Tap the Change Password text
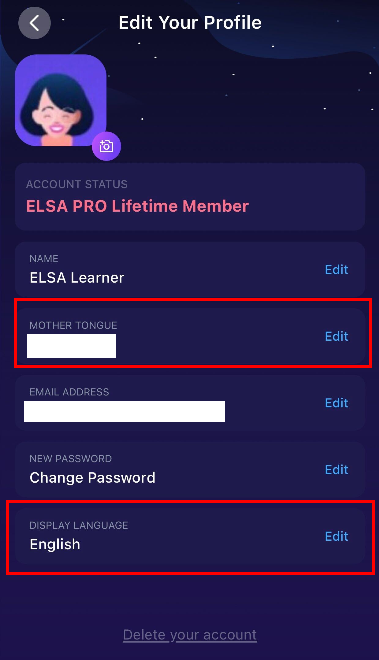The height and width of the screenshot is (660, 379). coord(92,478)
